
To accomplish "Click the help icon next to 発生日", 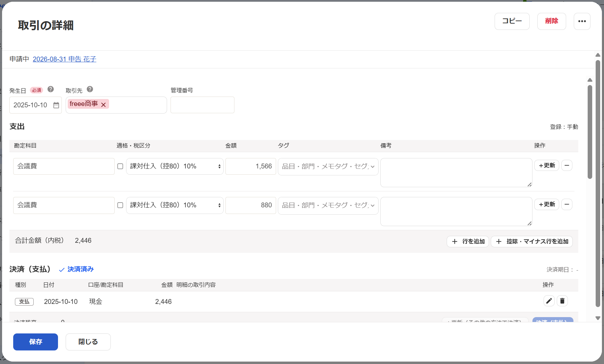I will [x=51, y=89].
